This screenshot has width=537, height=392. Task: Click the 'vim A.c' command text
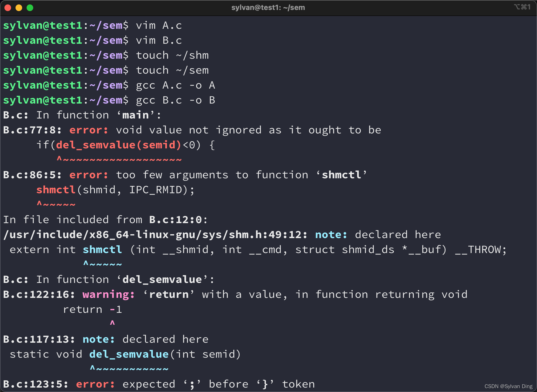click(159, 25)
